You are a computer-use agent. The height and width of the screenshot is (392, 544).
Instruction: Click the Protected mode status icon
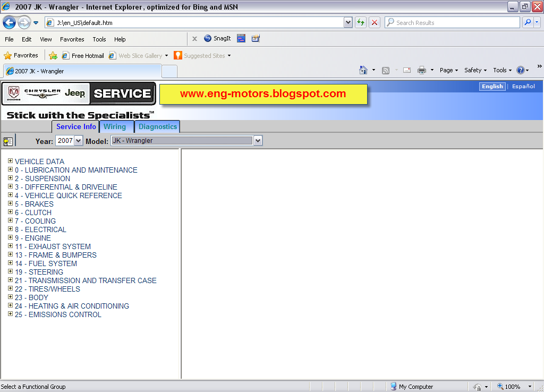tap(478, 387)
